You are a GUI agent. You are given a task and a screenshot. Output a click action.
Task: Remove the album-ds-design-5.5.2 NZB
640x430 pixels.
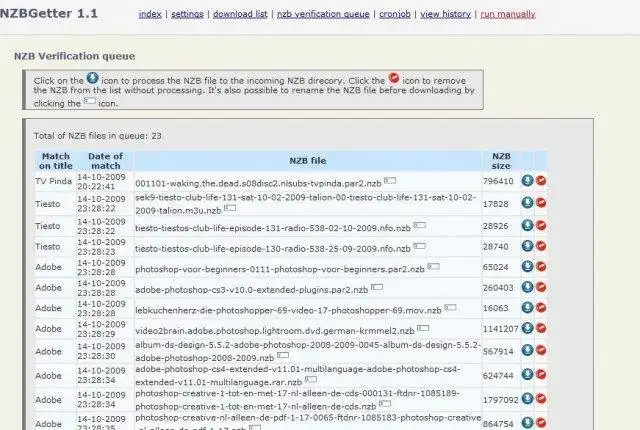coord(541,350)
